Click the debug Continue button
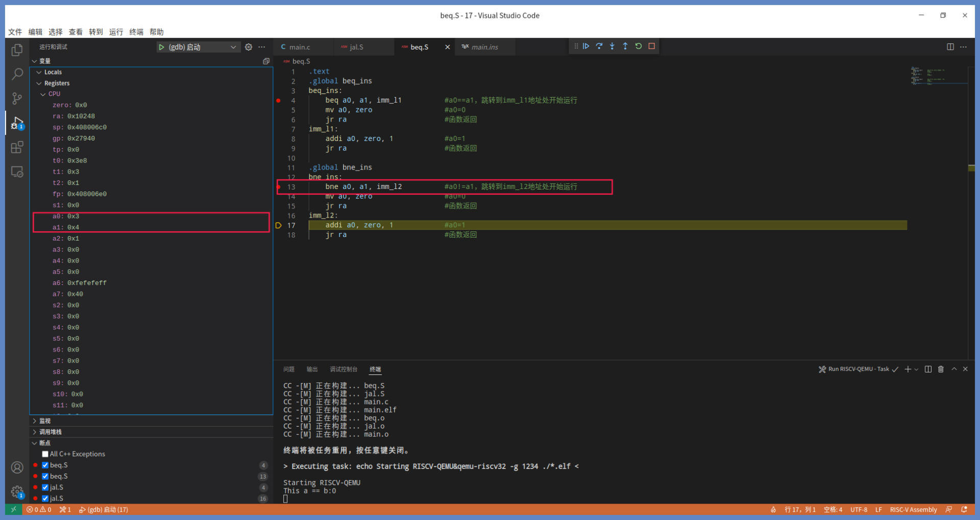 point(586,46)
